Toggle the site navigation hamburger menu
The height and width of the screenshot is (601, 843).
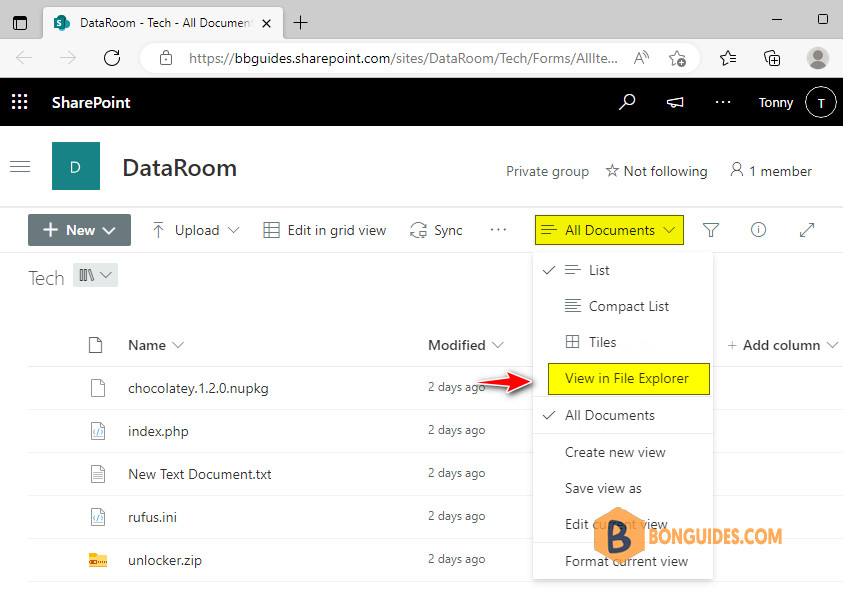20,167
